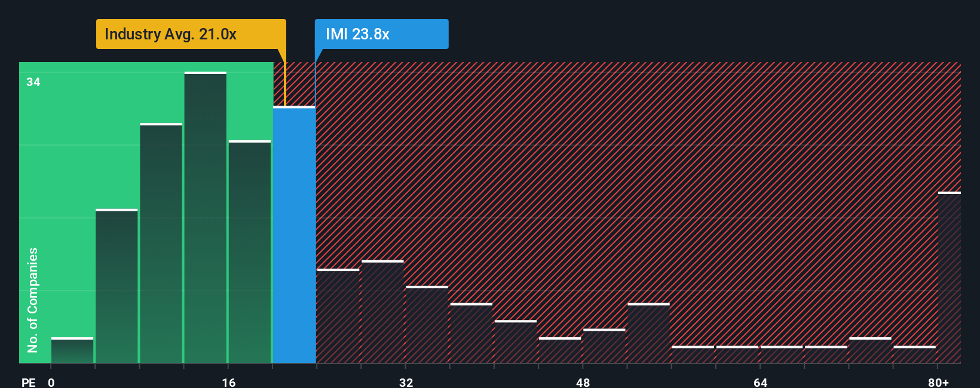
Task: Click the x-axis label 48
Action: pyautogui.click(x=583, y=382)
